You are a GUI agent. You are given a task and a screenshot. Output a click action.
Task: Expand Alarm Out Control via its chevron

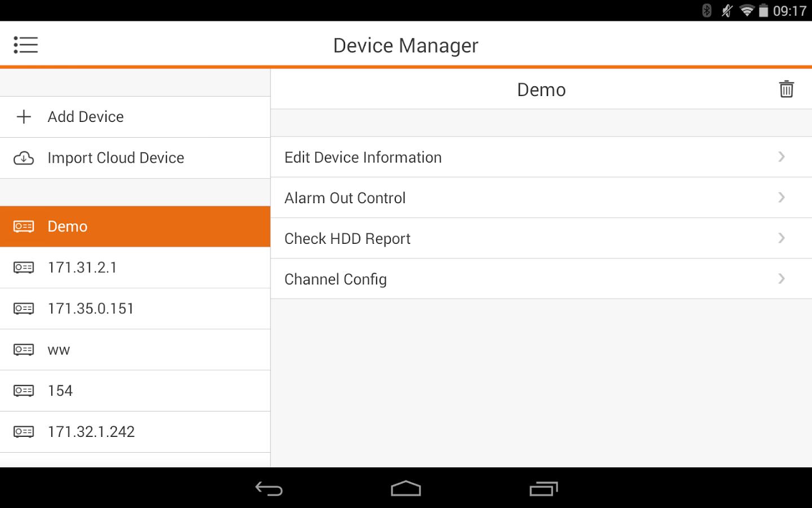781,198
